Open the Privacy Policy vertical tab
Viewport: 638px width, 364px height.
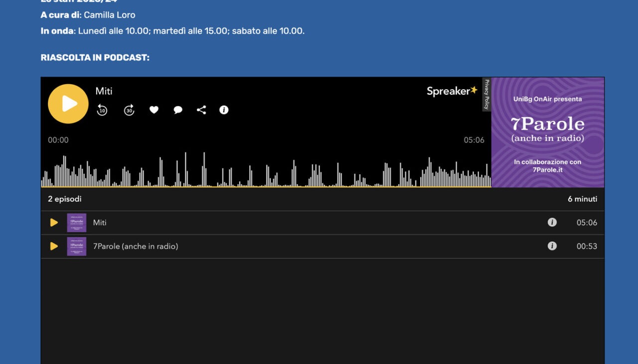tap(487, 94)
